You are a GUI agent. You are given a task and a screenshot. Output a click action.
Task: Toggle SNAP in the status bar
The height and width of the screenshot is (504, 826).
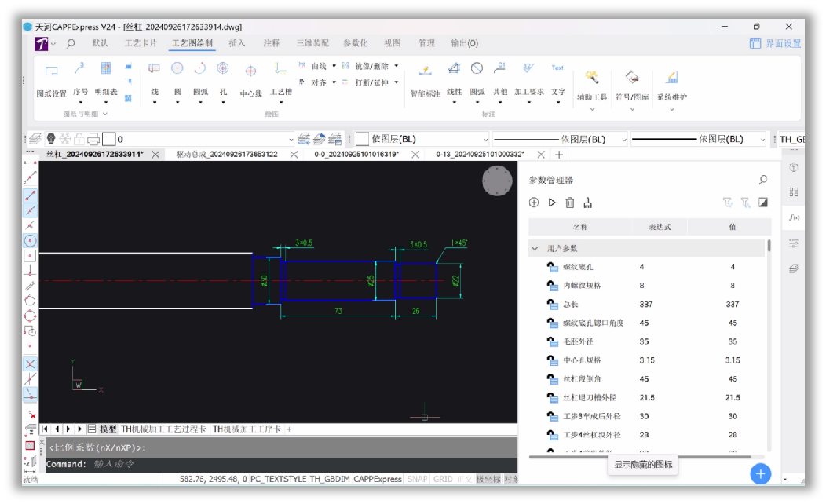(417, 479)
